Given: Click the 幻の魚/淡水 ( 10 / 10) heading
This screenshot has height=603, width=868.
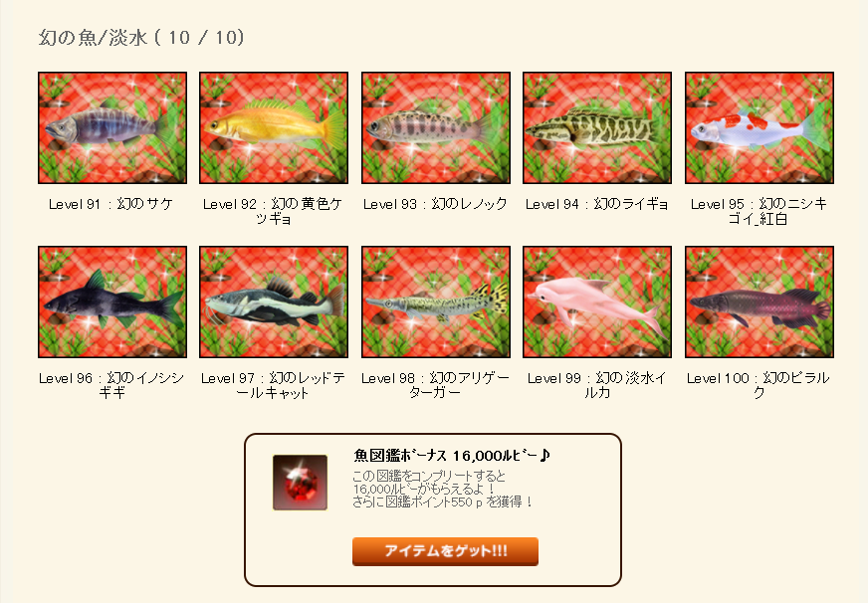Looking at the screenshot, I should click(141, 38).
